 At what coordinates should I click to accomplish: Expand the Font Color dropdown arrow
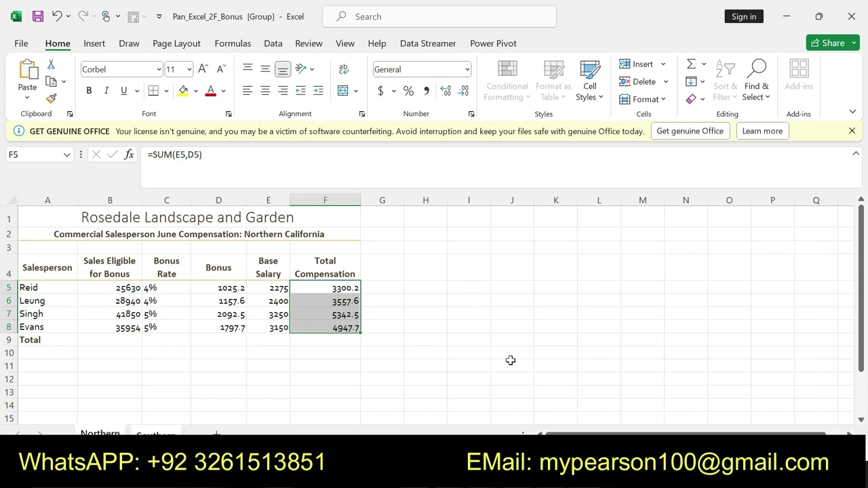[x=223, y=90]
